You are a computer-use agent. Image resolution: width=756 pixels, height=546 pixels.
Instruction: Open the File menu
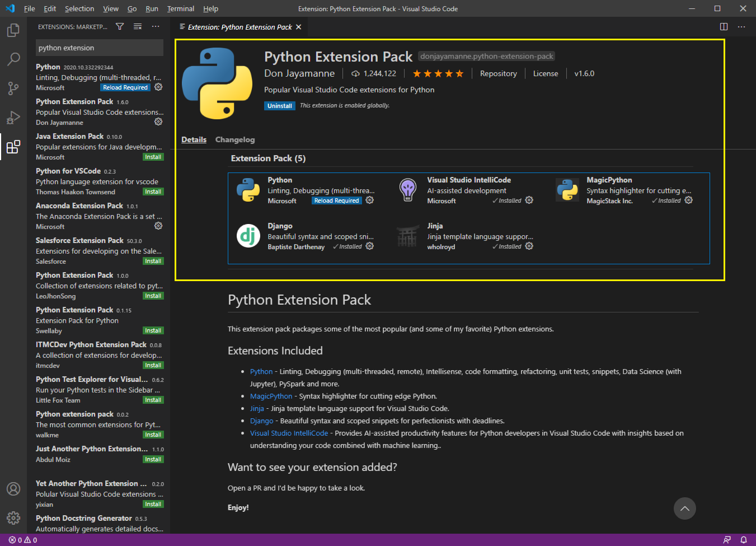(x=30, y=8)
